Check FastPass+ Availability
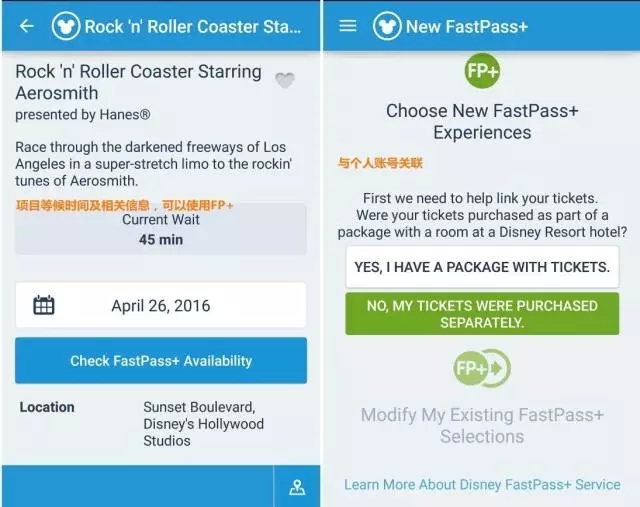 (x=161, y=360)
